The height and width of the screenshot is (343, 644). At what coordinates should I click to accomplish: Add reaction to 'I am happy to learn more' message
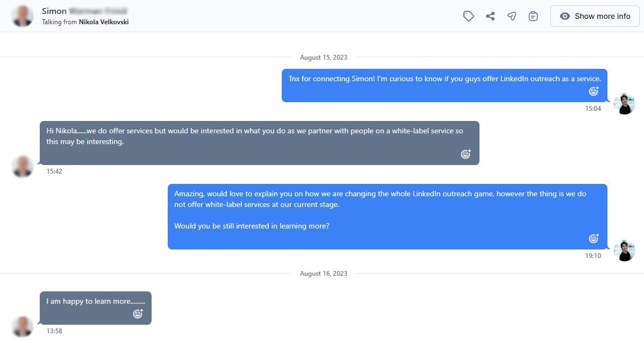point(138,314)
